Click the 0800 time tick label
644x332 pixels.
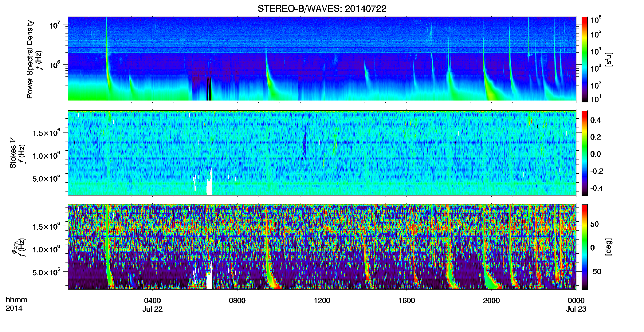pos(237,301)
